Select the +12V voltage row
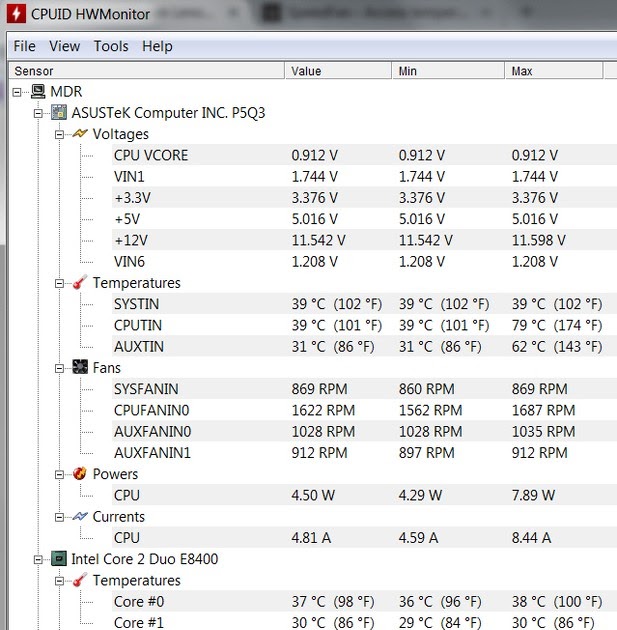617x630 pixels. 364,240
